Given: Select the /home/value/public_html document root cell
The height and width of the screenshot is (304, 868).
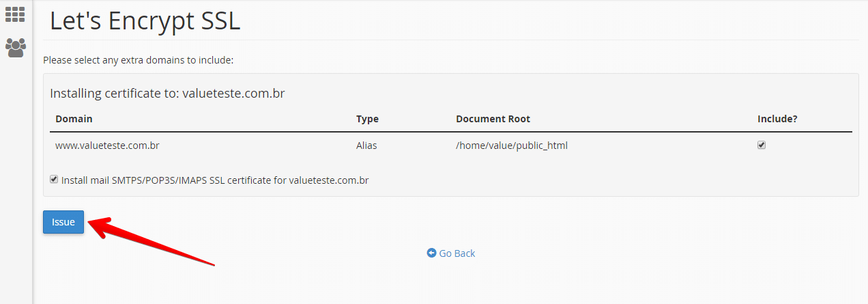Looking at the screenshot, I should [x=512, y=146].
